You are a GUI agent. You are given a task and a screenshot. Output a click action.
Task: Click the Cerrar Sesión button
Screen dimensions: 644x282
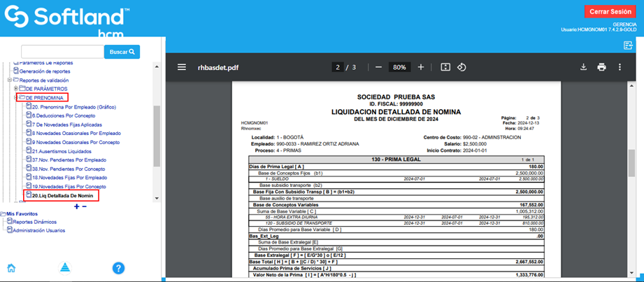pos(610,12)
